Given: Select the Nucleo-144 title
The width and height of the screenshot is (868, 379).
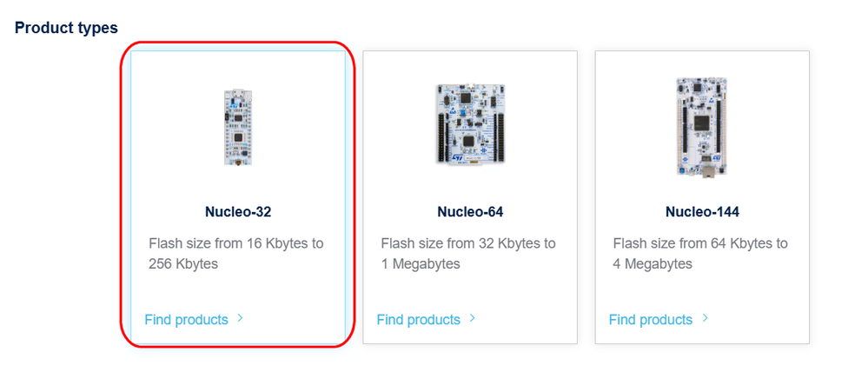Looking at the screenshot, I should tap(702, 211).
